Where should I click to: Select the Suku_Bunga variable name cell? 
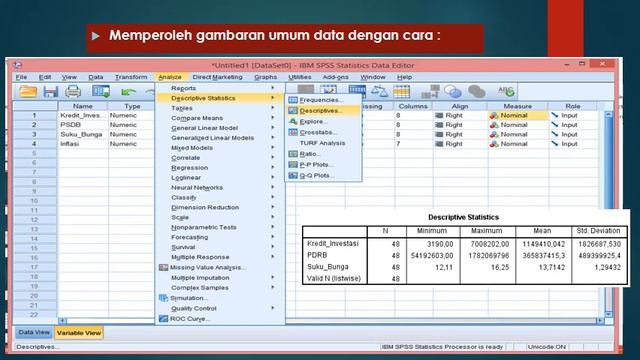point(82,134)
